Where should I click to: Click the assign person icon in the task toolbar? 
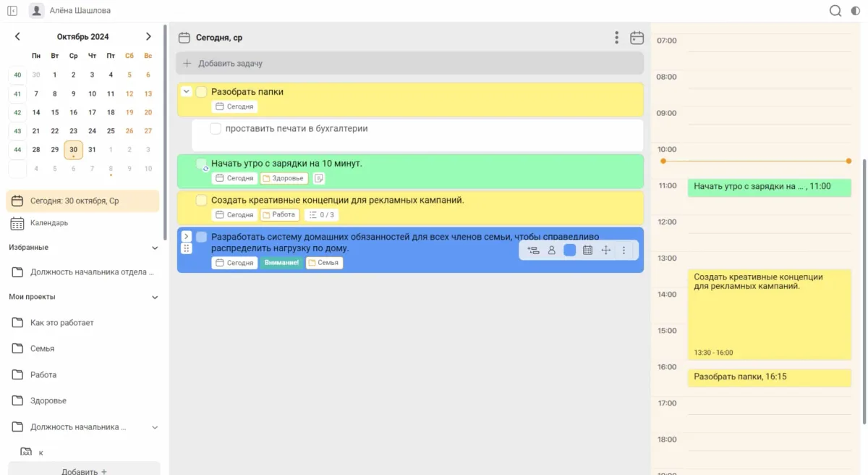click(x=552, y=251)
